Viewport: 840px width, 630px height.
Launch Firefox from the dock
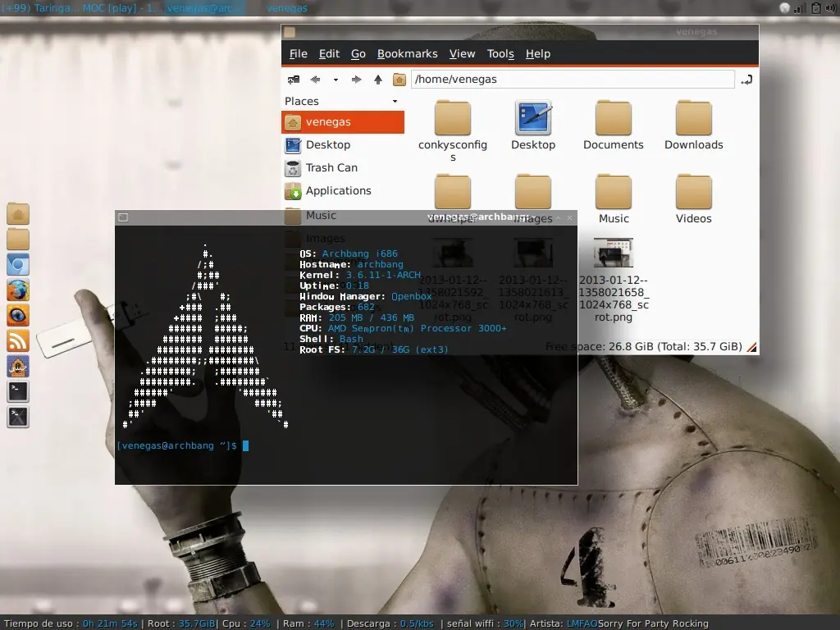(18, 290)
